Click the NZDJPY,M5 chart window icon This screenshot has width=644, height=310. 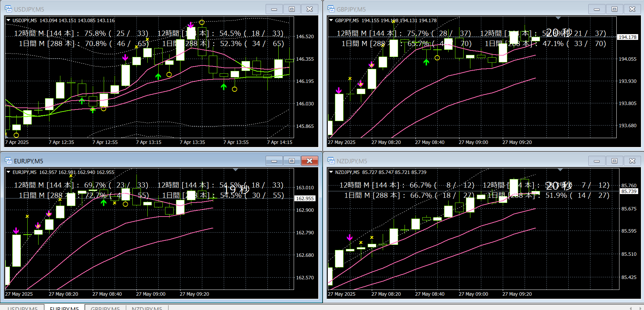pyautogui.click(x=331, y=161)
